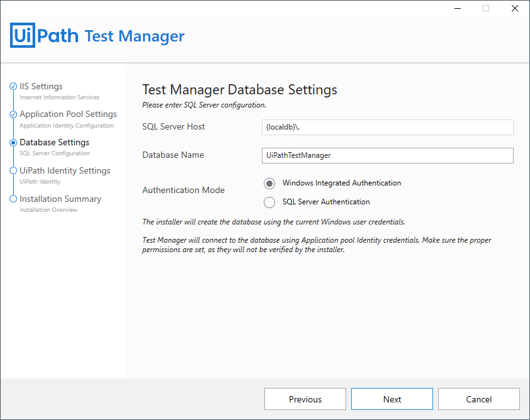Viewport: 530px width, 420px height.
Task: Click the Application Pool Settings checkmark icon
Action: pyautogui.click(x=13, y=114)
